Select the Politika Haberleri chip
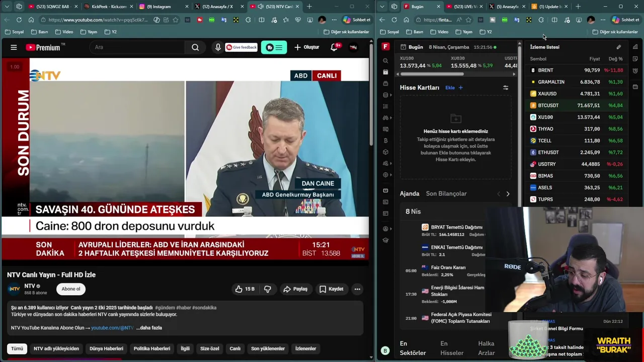644x362 pixels. click(151, 348)
